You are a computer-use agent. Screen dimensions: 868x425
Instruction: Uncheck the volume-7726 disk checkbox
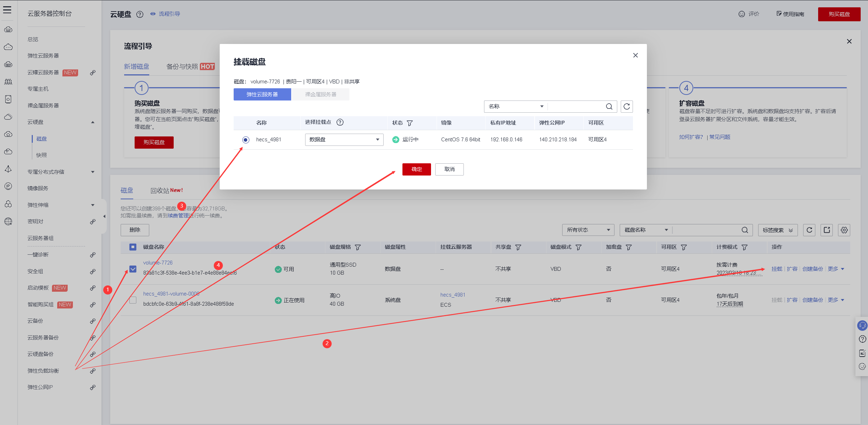click(x=133, y=269)
